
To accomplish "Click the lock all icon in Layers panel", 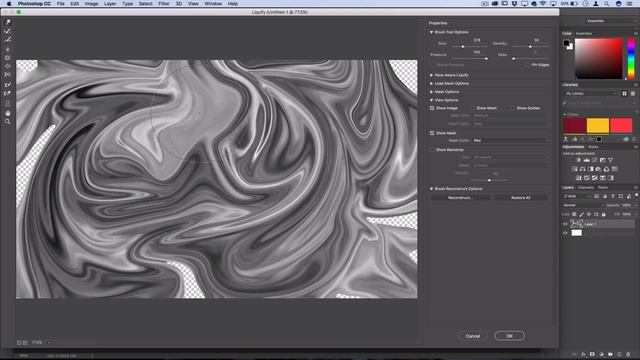I will [x=603, y=214].
